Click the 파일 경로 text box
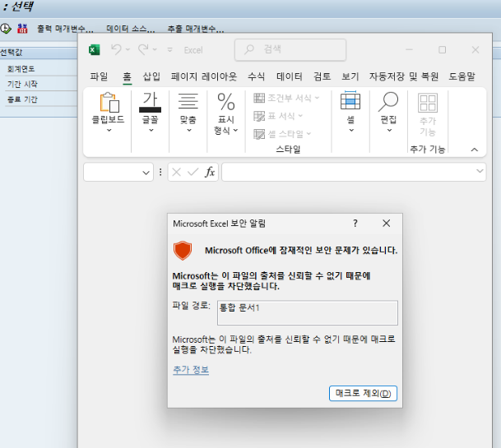This screenshot has width=501, height=448. [x=308, y=312]
